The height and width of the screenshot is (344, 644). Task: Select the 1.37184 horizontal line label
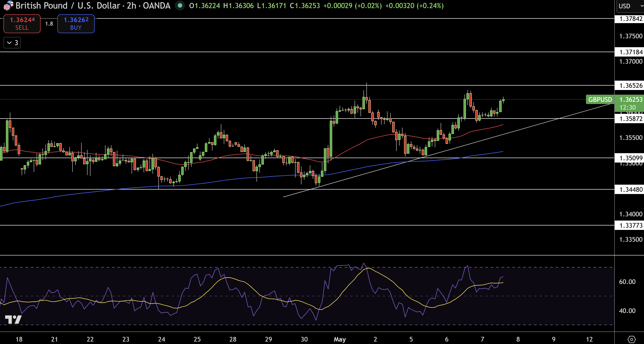(x=629, y=52)
